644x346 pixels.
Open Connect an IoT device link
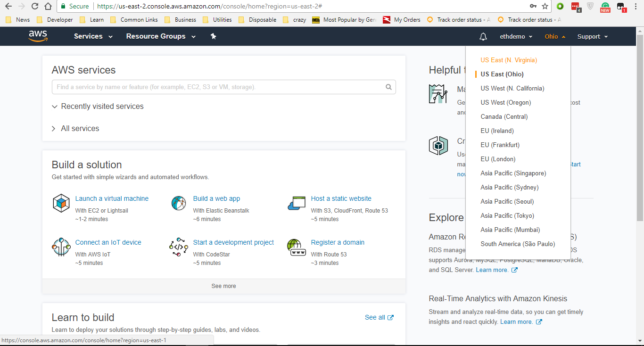pos(108,242)
